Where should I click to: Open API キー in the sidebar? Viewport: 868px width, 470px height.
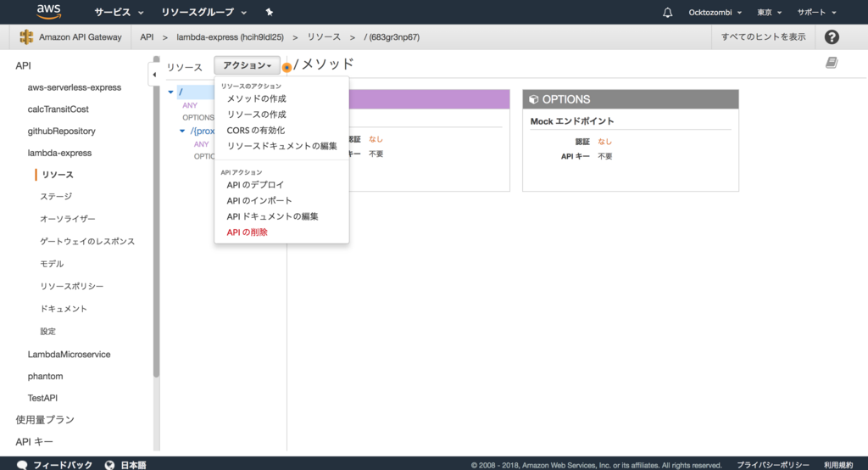pos(34,442)
